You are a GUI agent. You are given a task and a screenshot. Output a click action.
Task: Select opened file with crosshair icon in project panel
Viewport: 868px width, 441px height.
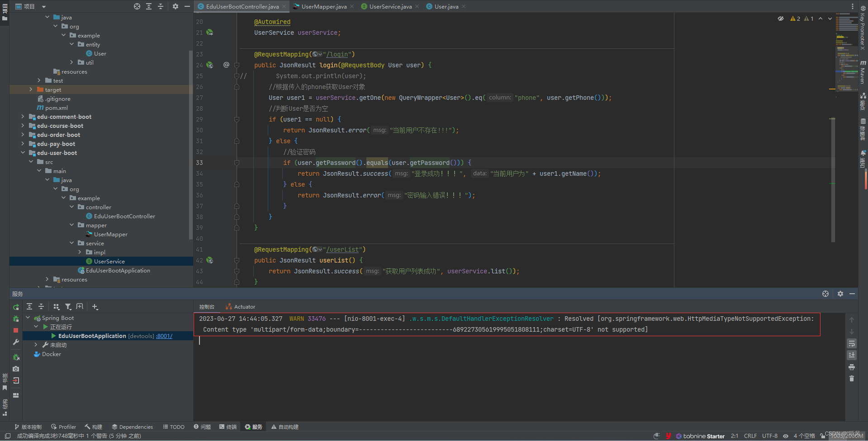pos(137,7)
